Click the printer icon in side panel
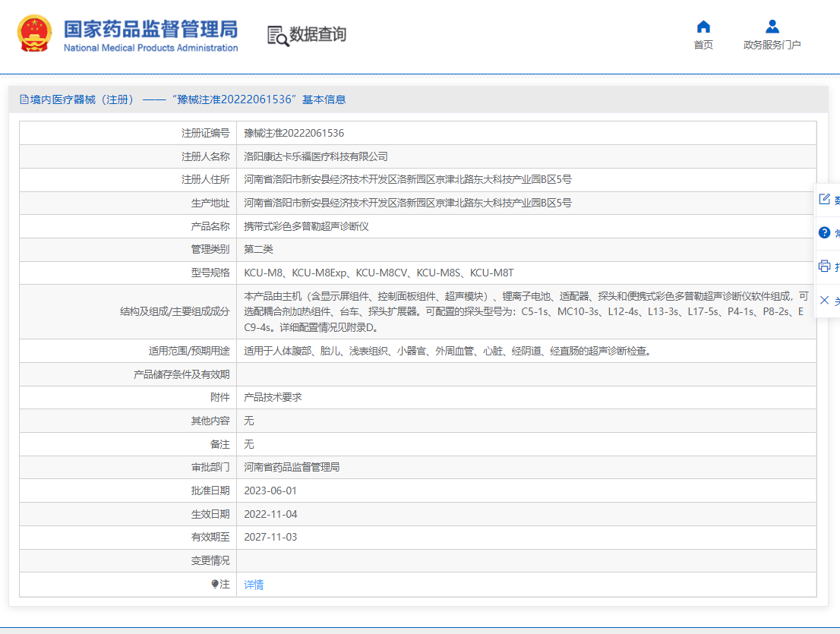 click(824, 266)
